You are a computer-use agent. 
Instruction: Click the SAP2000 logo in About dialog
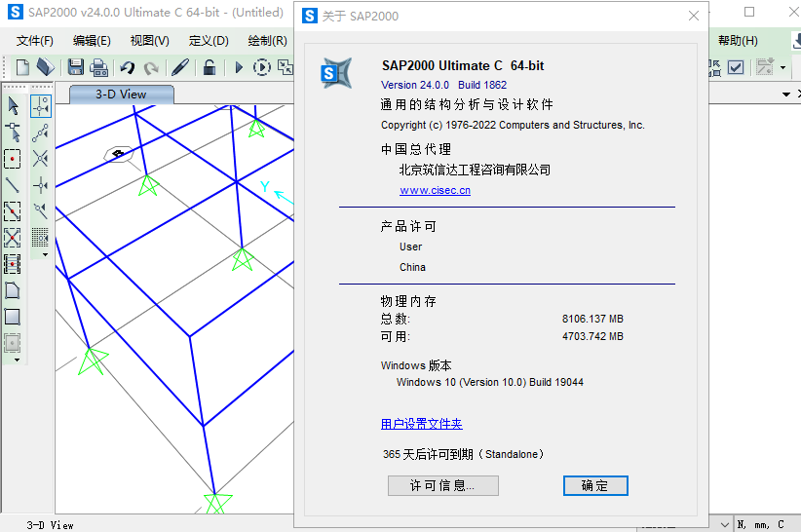[x=336, y=73]
